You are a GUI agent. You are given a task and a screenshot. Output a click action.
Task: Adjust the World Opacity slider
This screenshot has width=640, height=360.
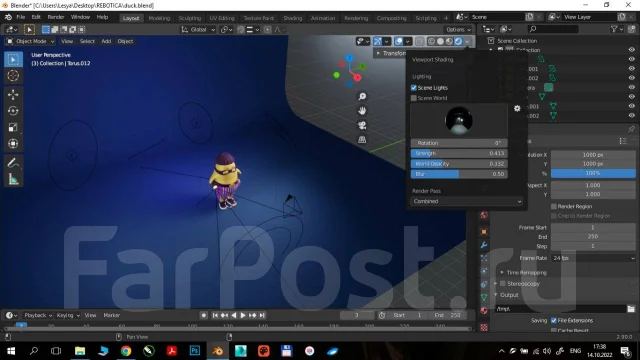(459, 164)
